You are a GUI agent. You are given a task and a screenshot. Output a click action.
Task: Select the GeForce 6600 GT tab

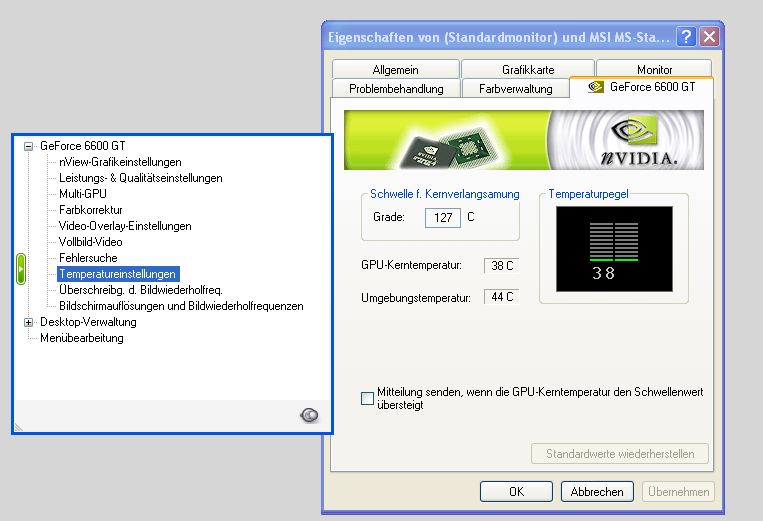(x=641, y=87)
